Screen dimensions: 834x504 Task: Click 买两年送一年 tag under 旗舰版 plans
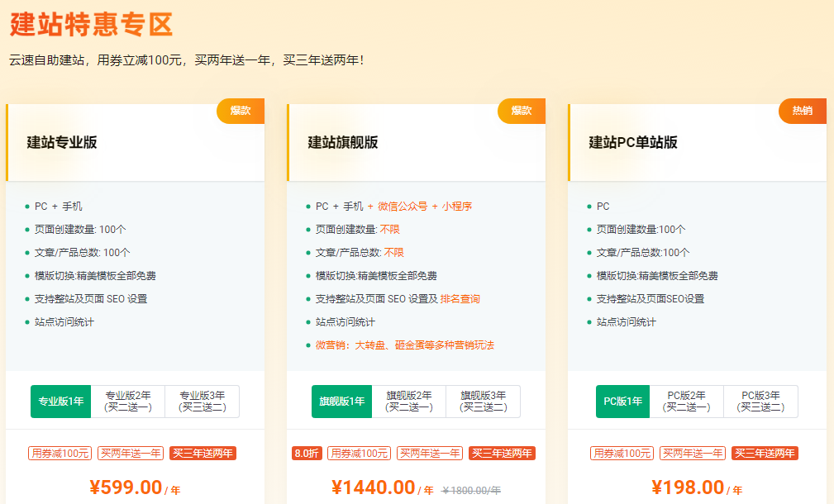[430, 454]
